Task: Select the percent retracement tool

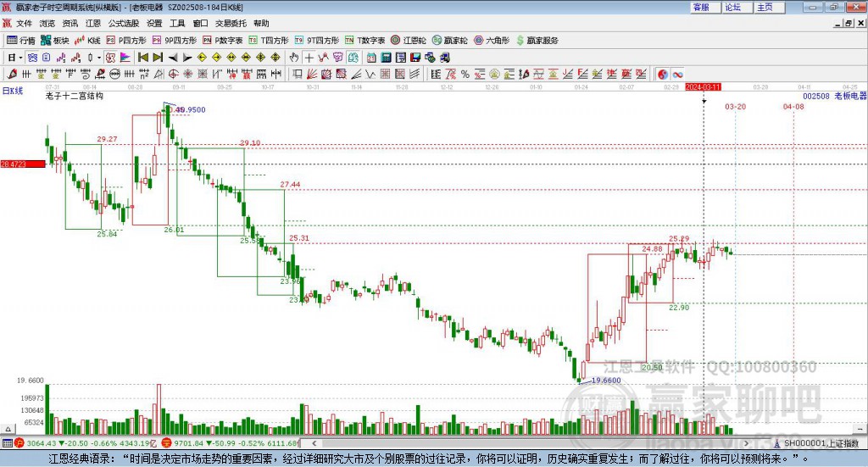Action: coord(465,74)
